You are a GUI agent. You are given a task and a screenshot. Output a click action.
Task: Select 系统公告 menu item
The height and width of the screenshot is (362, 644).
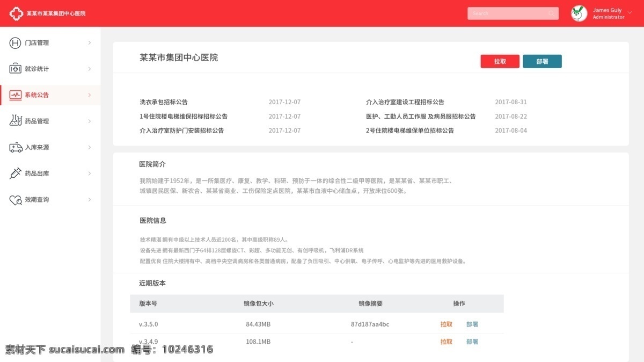pyautogui.click(x=50, y=95)
